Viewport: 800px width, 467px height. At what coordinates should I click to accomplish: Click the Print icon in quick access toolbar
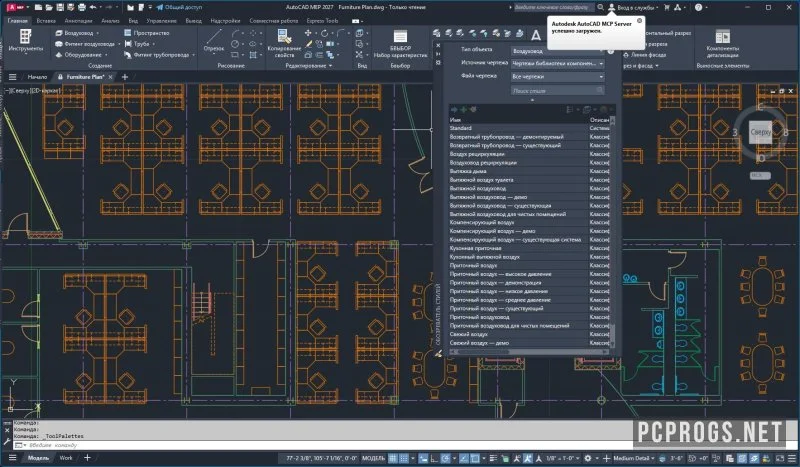click(82, 7)
